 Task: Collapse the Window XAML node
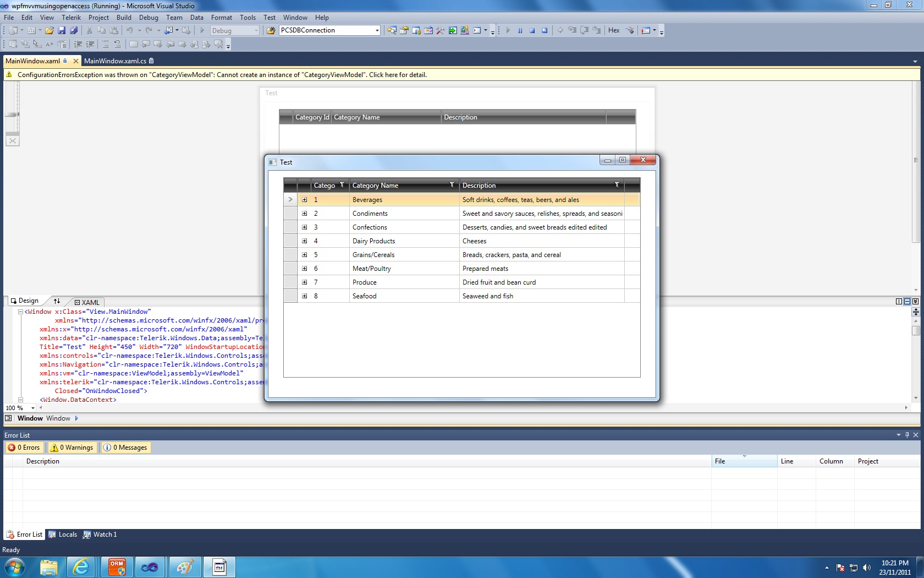pyautogui.click(x=20, y=312)
